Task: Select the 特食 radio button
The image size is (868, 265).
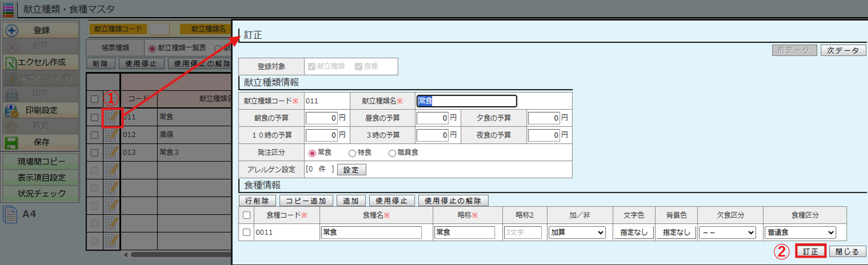Action: (x=352, y=153)
